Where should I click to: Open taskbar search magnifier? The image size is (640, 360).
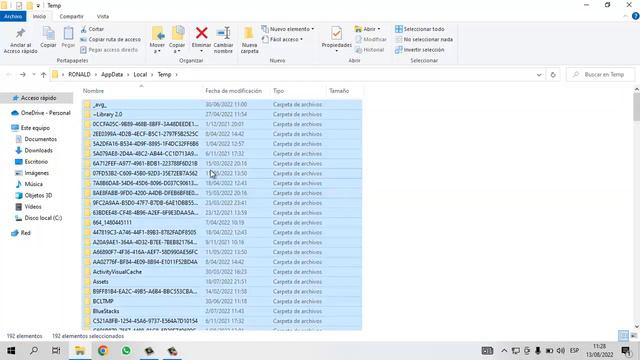34,351
